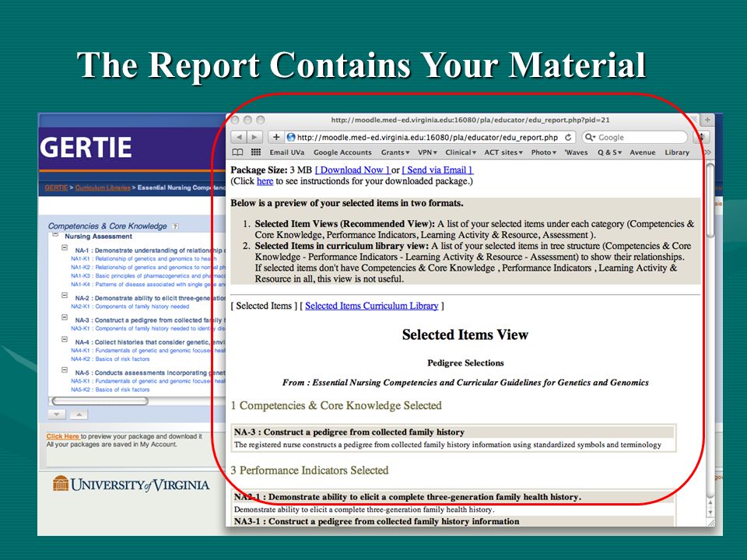
Task: Click the Safari page's vertical scrollbar thumb
Action: tap(710, 200)
